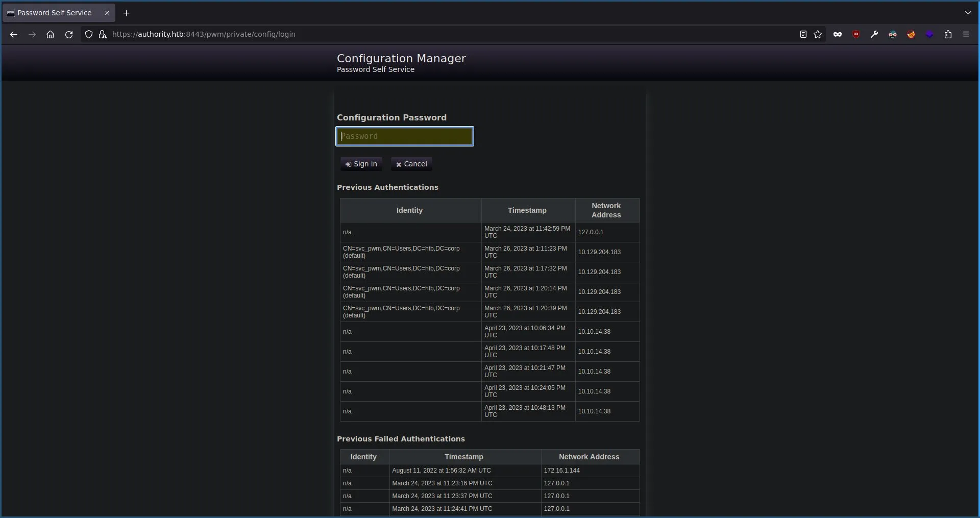Viewport: 980px width, 518px height.
Task: Select failed timestamp August 11, 2022 1:56:32 AM
Action: pyautogui.click(x=442, y=471)
